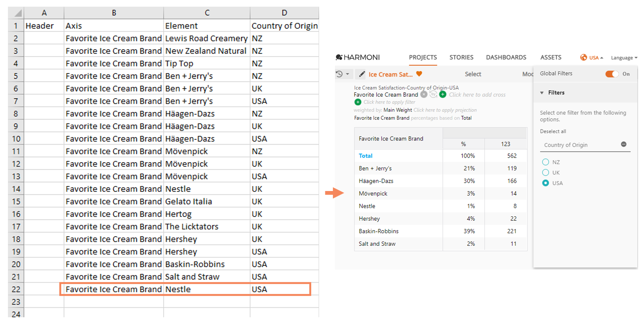Go to the ASSETS tab

pyautogui.click(x=551, y=58)
